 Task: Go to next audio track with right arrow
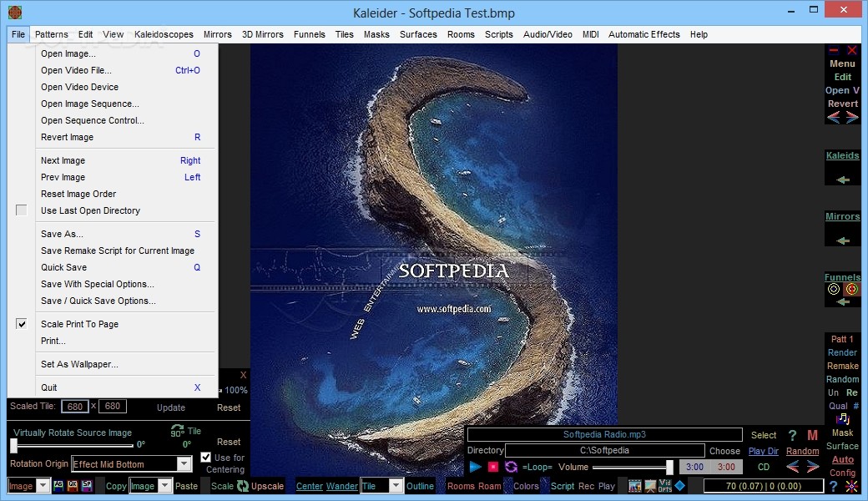click(813, 467)
